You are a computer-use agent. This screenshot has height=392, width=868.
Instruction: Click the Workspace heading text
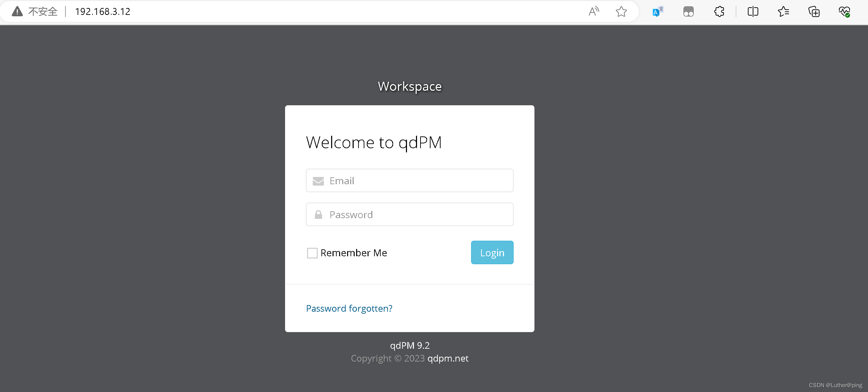tap(410, 86)
